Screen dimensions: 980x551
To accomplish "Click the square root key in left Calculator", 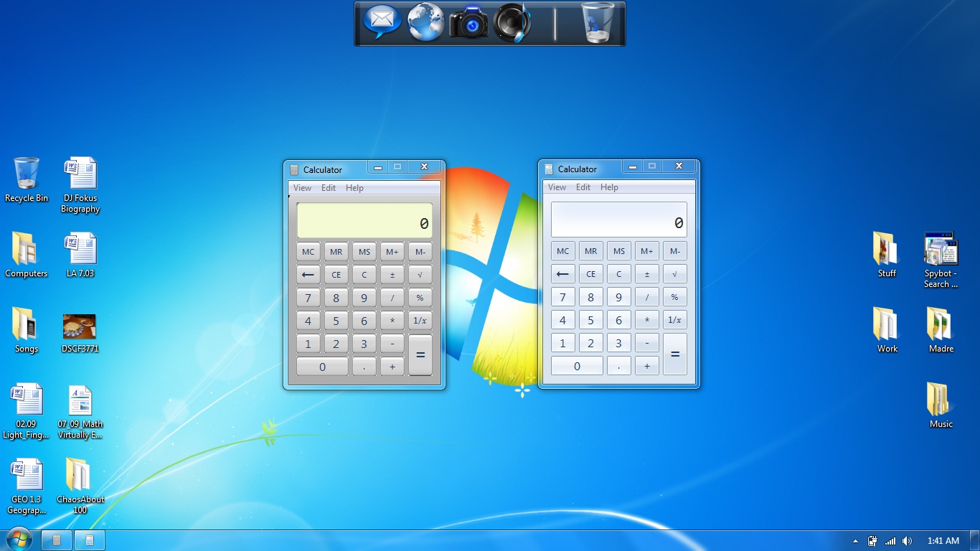I will (420, 275).
